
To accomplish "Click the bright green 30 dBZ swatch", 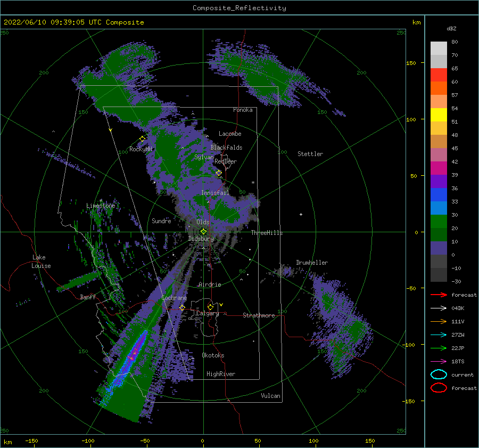I will (439, 221).
